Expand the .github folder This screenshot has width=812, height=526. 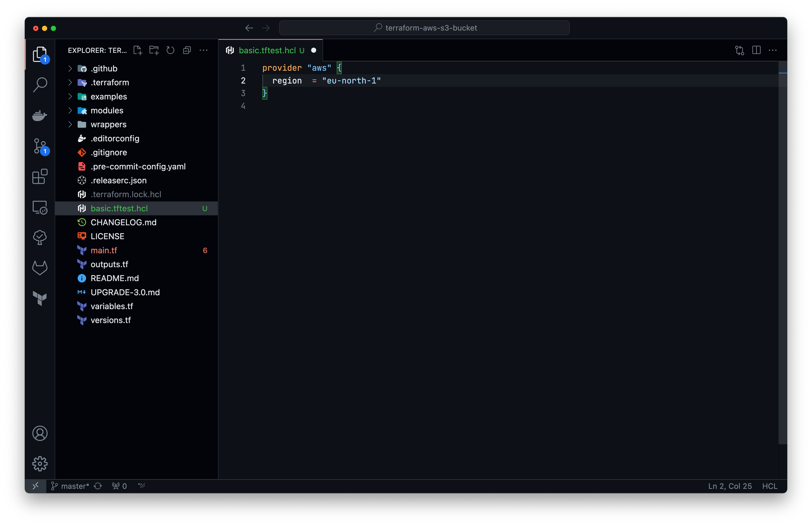click(104, 69)
